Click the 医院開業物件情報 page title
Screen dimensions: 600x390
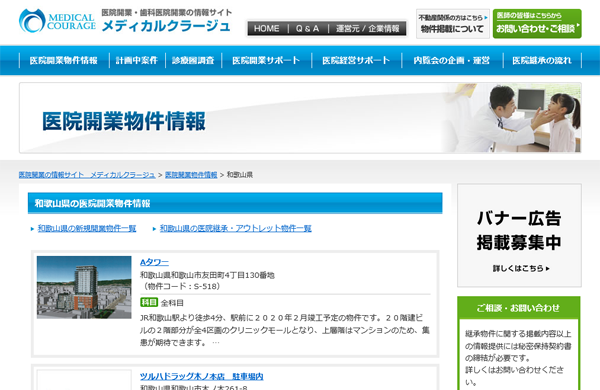coord(124,121)
